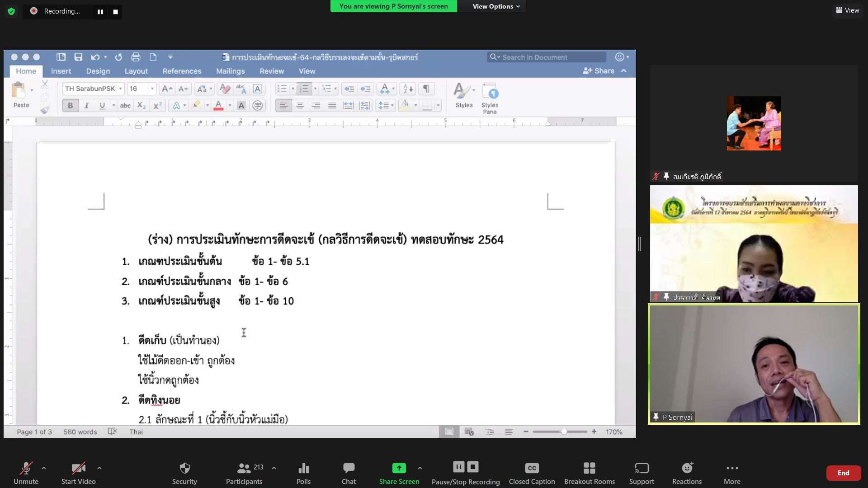The image size is (868, 488).
Task: Pause the recording in the top bar
Action: pyautogui.click(x=100, y=12)
